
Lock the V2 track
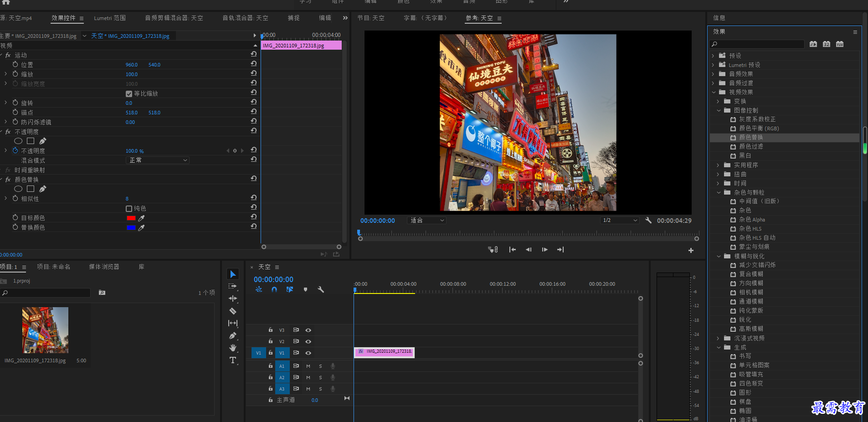(271, 341)
